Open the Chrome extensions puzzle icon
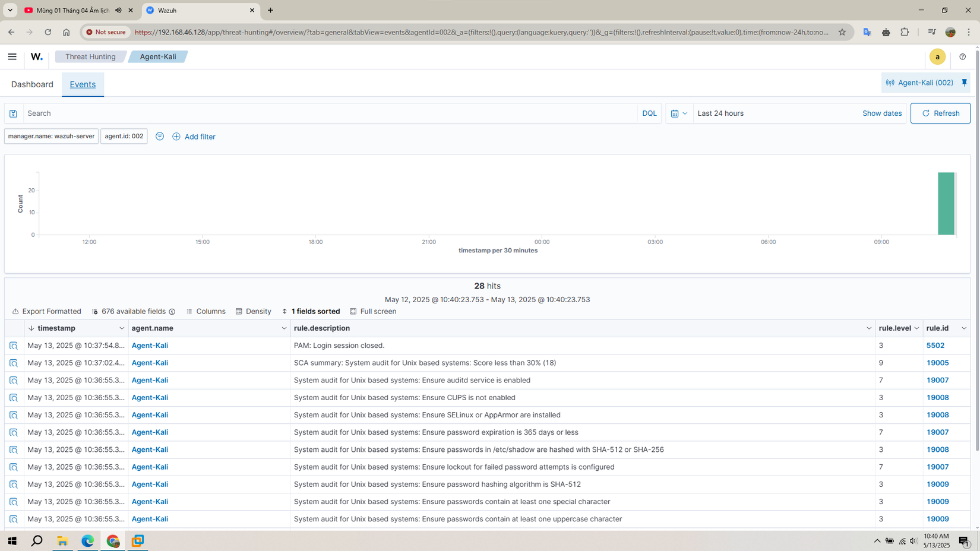980x551 pixels. coord(905,32)
